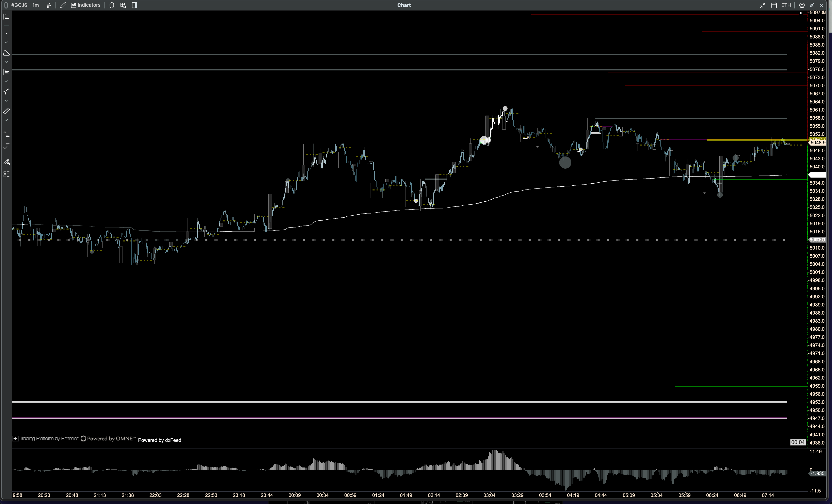Open the 1m timeframe selector
The width and height of the screenshot is (832, 504).
(x=35, y=5)
